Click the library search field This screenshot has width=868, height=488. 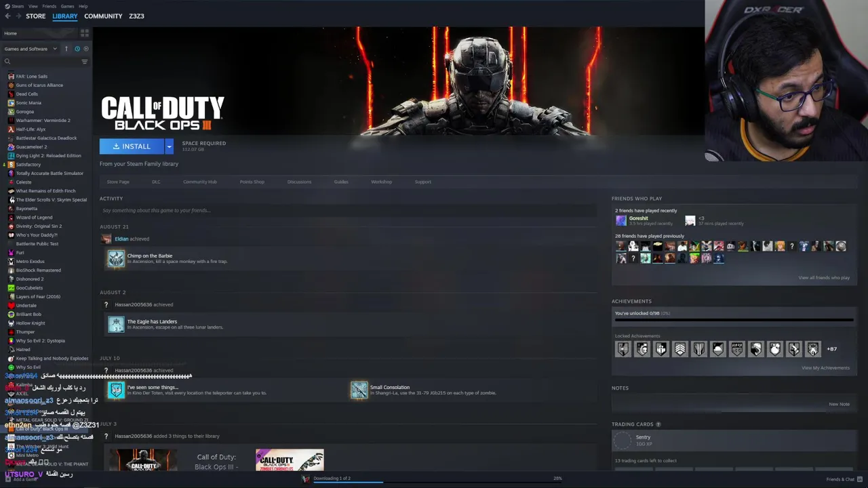tap(41, 62)
